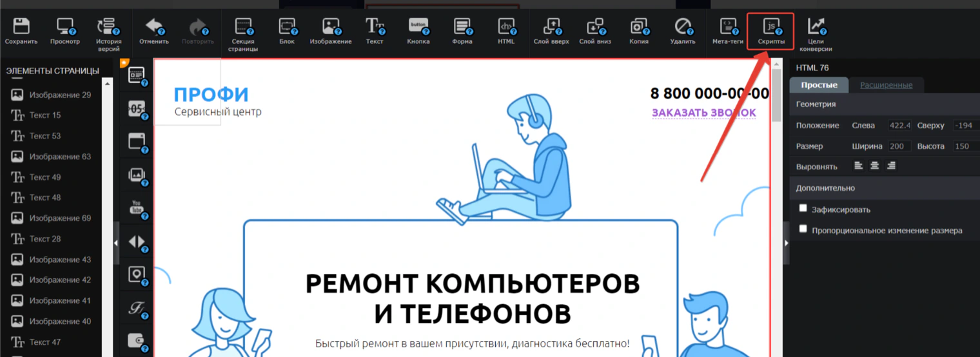Insert an Изображение image element
Screen dimensions: 980x357
(331, 26)
